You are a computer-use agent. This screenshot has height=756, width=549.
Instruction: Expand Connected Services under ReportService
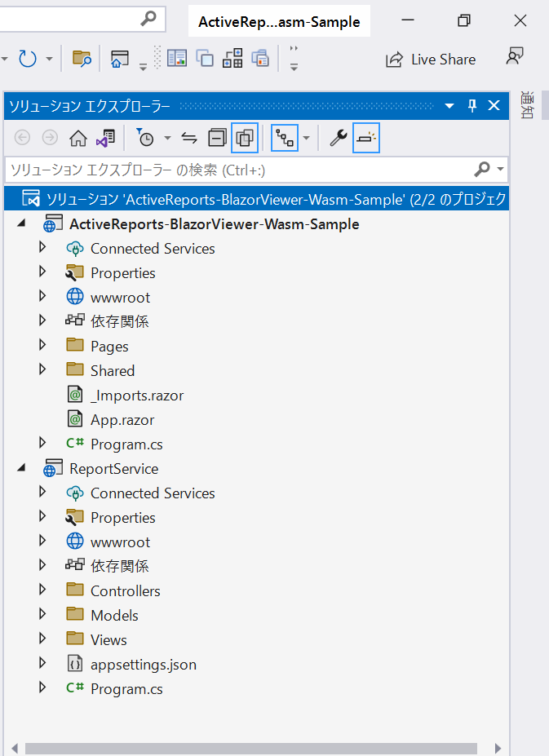[42, 492]
